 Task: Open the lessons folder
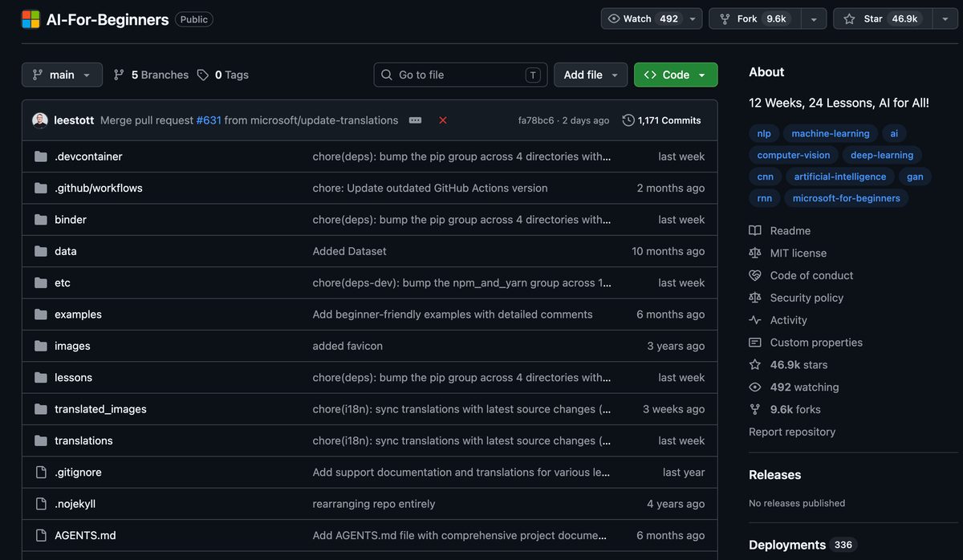(73, 378)
